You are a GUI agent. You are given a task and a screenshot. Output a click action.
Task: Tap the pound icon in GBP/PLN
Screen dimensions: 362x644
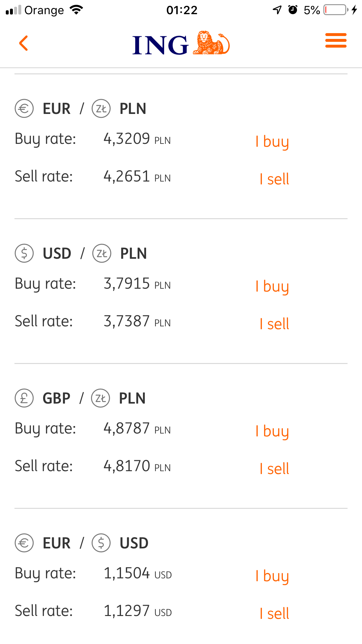[24, 398]
